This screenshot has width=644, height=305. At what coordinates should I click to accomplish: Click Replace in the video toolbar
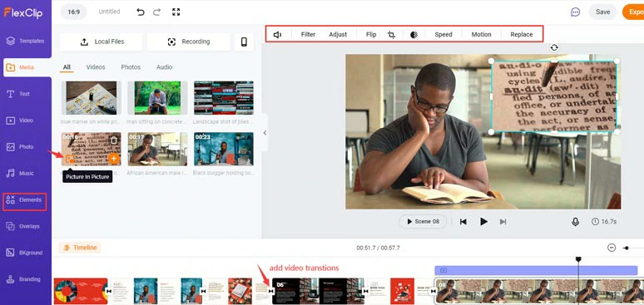(522, 34)
